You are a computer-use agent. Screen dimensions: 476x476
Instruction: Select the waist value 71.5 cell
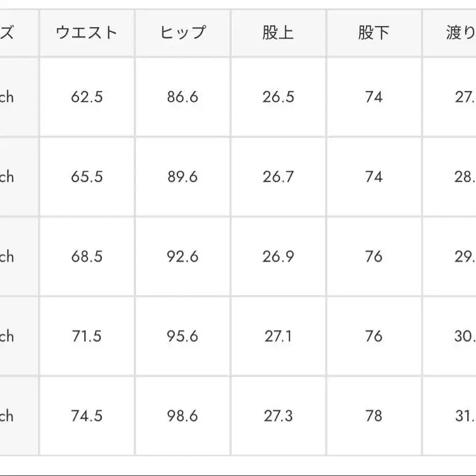click(86, 336)
